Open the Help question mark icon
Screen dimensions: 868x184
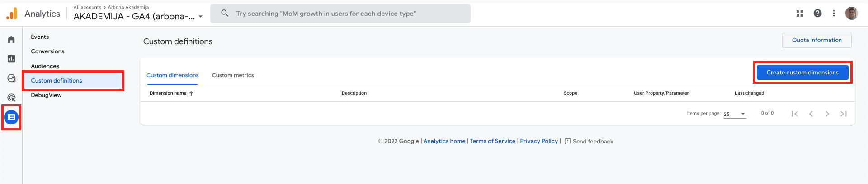(817, 13)
